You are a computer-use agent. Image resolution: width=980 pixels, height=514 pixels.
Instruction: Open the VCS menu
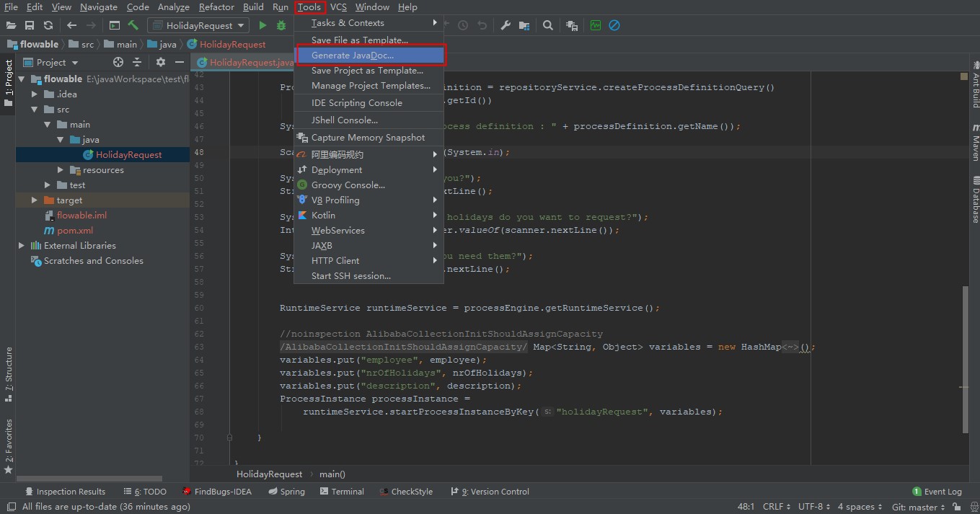338,7
